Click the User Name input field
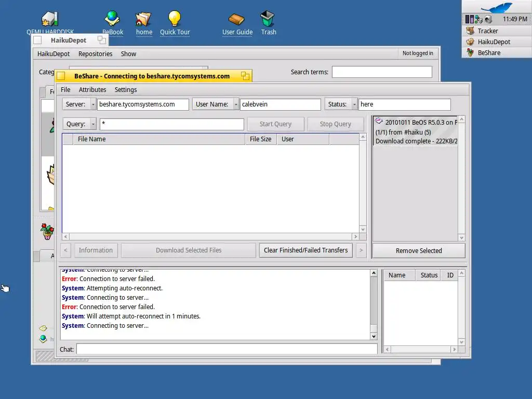The image size is (532, 399). [x=280, y=104]
